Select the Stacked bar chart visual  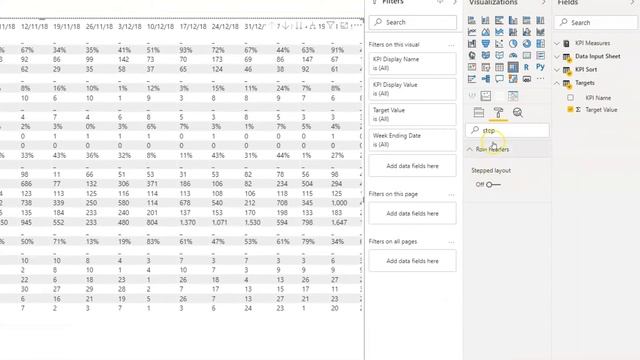(472, 20)
